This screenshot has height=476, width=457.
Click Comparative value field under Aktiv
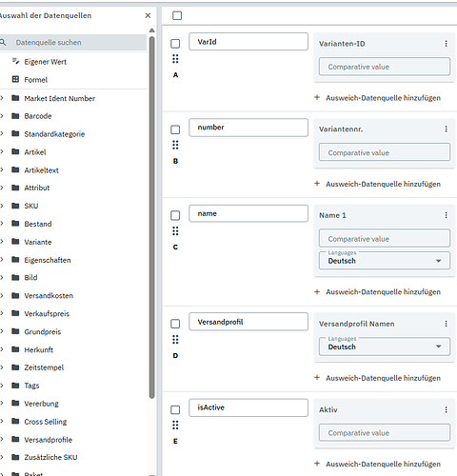tap(385, 432)
